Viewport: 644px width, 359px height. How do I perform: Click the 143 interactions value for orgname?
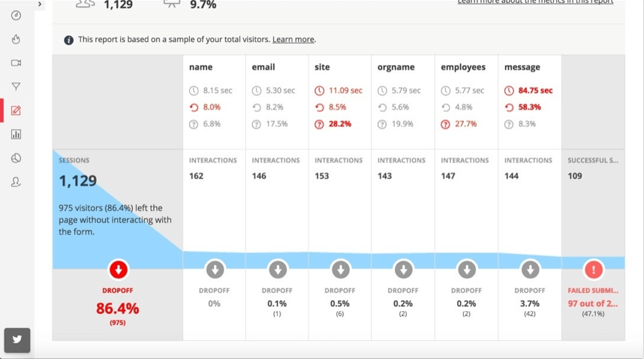(x=384, y=176)
